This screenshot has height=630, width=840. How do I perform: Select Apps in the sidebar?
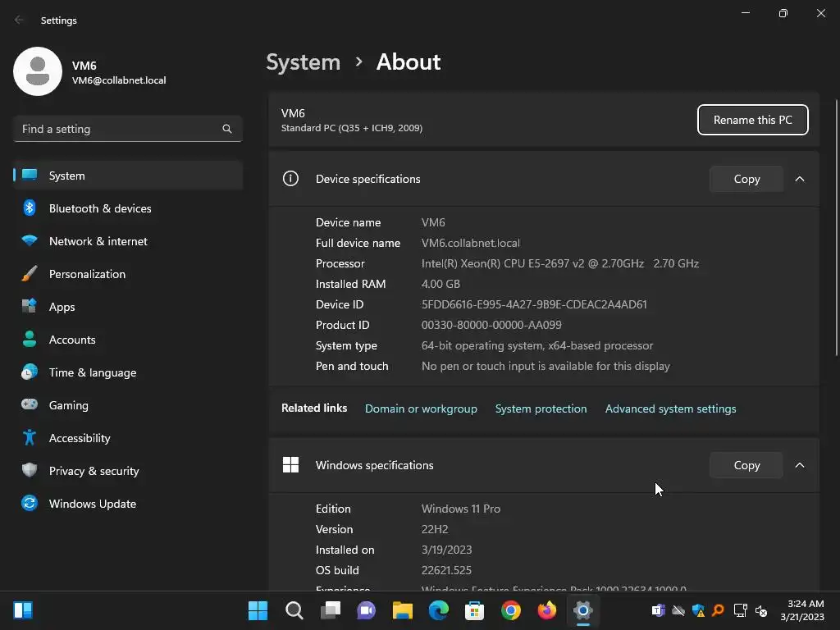(127, 307)
